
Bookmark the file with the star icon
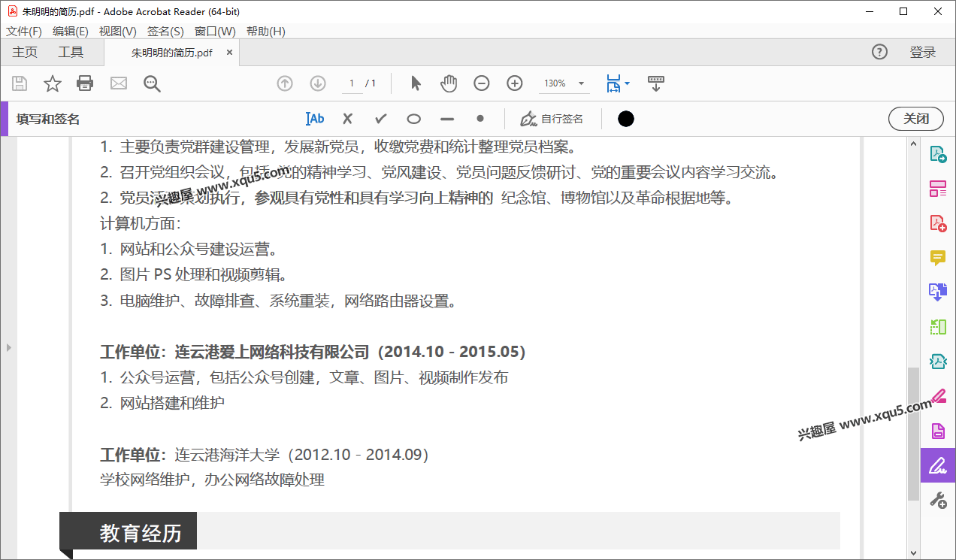click(52, 83)
